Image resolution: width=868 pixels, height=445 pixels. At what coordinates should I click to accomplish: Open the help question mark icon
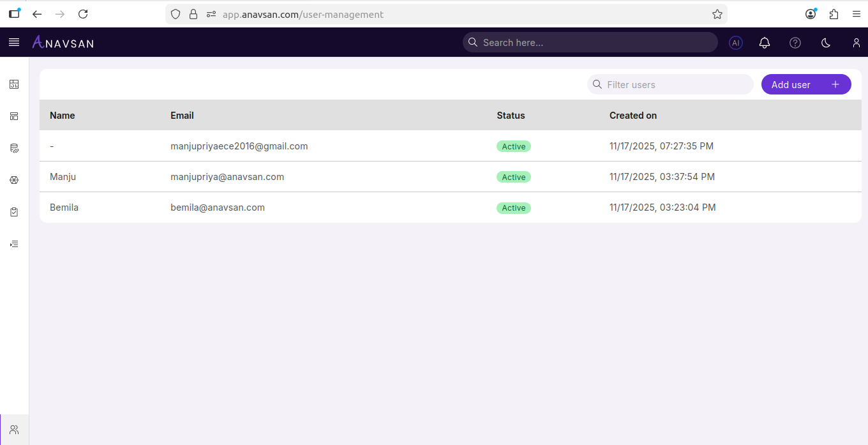[795, 43]
